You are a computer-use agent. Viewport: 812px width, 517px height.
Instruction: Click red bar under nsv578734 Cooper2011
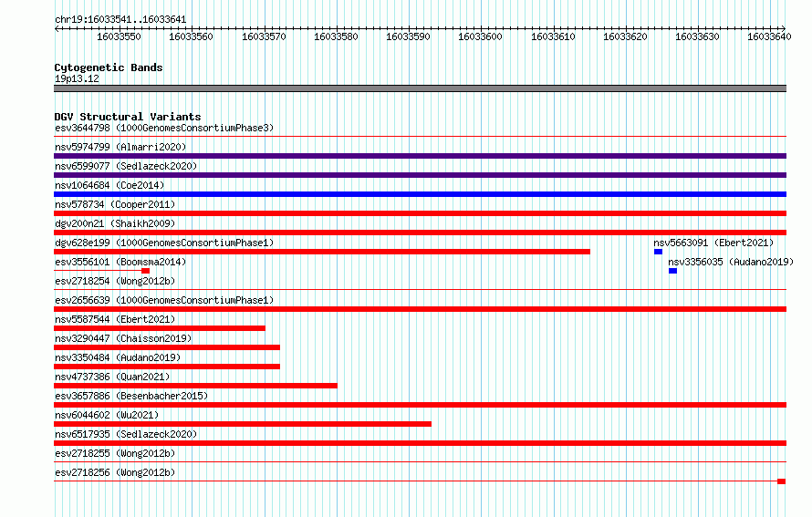tap(420, 213)
